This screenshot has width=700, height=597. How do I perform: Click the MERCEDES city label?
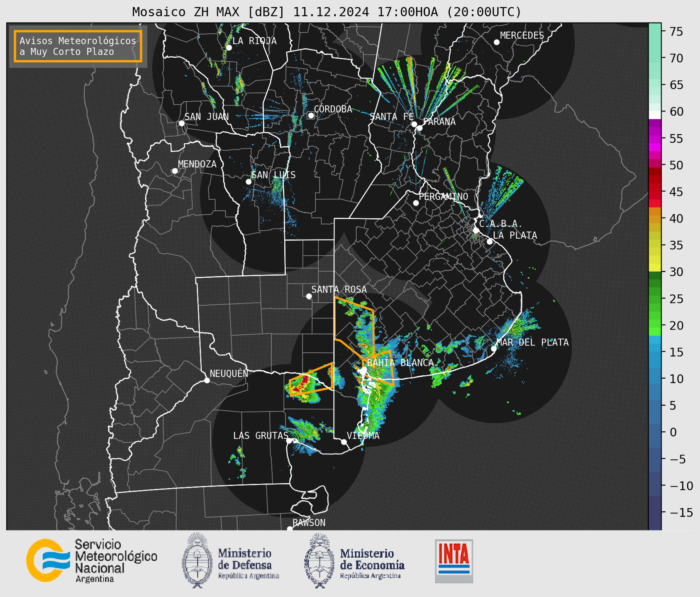pos(522,36)
